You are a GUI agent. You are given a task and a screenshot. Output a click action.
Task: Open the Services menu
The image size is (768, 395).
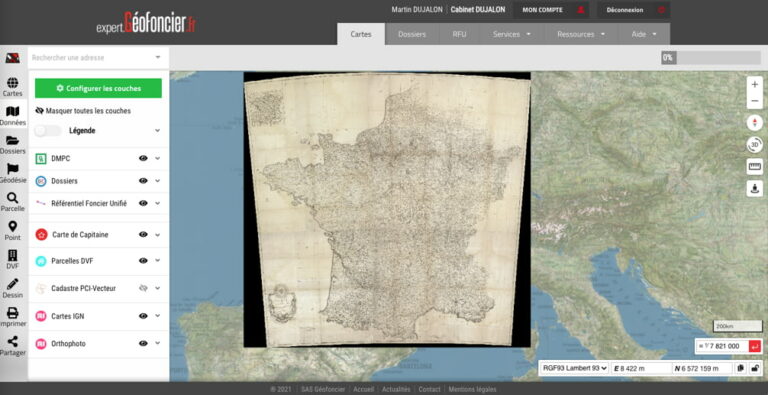coord(512,34)
